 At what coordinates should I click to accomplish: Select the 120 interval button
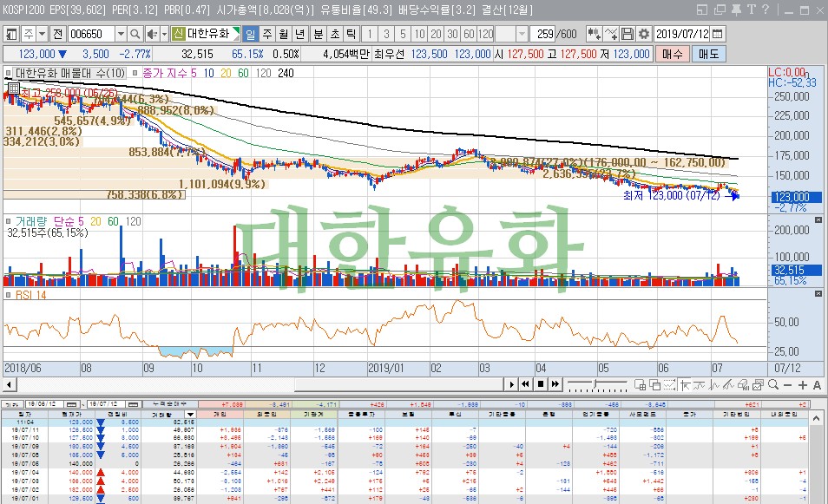coord(485,35)
